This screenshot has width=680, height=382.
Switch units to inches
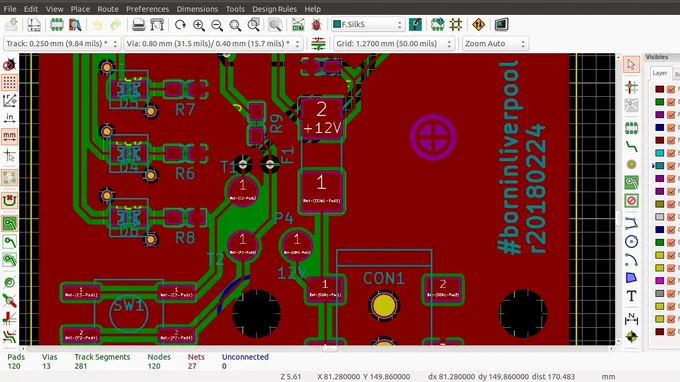tap(10, 118)
